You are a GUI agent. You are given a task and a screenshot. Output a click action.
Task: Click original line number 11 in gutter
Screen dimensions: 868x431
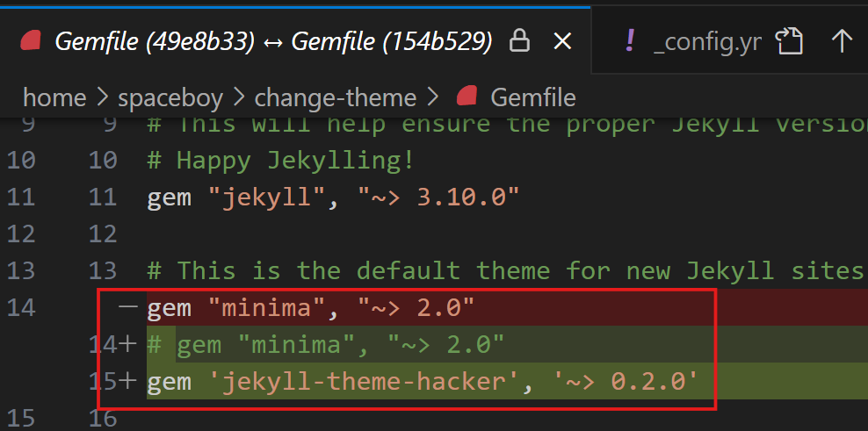coord(21,198)
